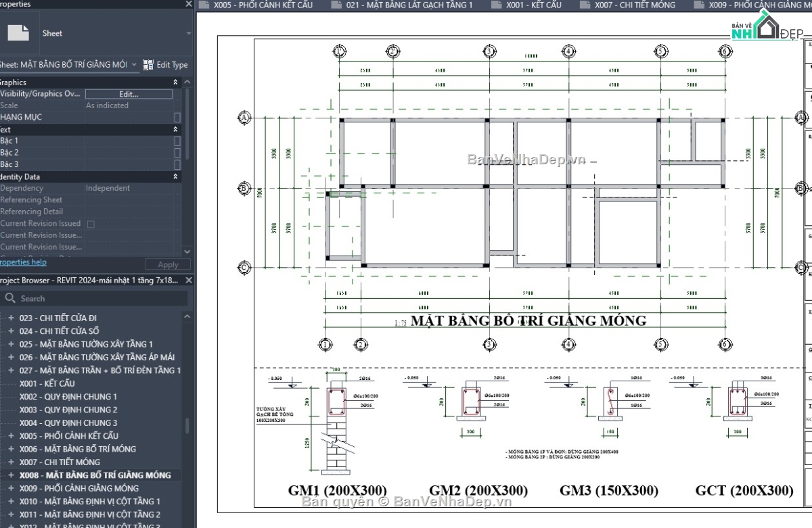Click the Apply button
The width and height of the screenshot is (812, 528).
point(167,264)
